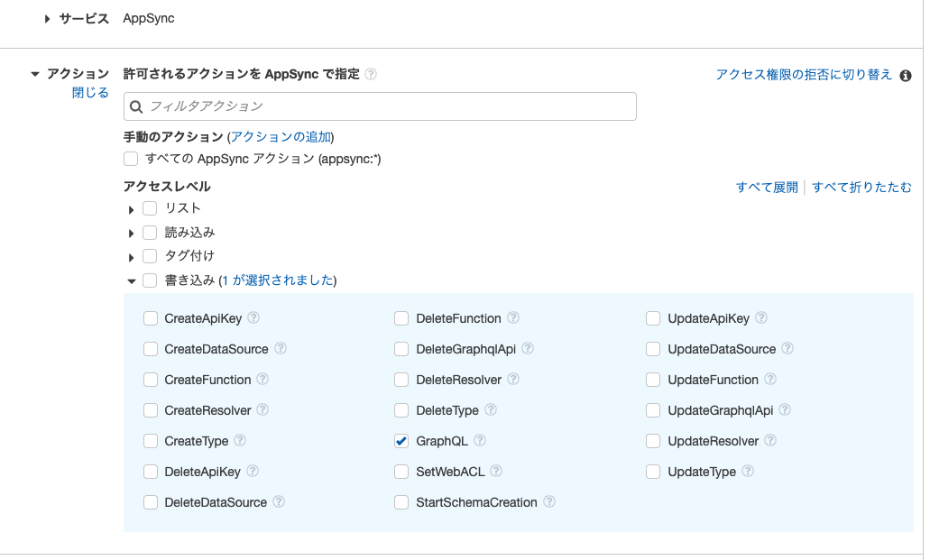Screen dimensions: 930x560
Task: Open help icon next to DeleteApiKey
Action: pyautogui.click(x=252, y=472)
